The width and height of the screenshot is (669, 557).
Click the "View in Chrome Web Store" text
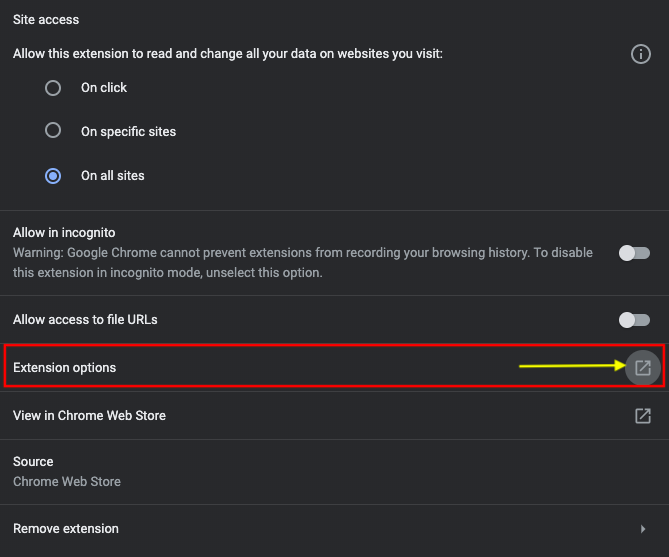click(x=89, y=416)
